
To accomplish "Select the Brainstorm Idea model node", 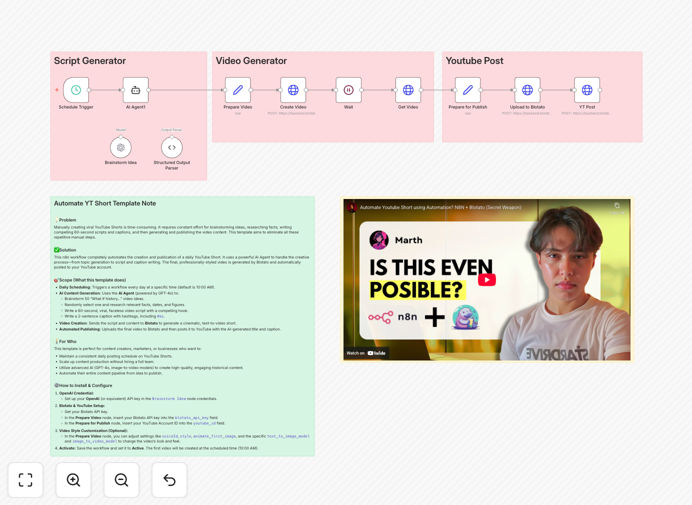I will 121,147.
